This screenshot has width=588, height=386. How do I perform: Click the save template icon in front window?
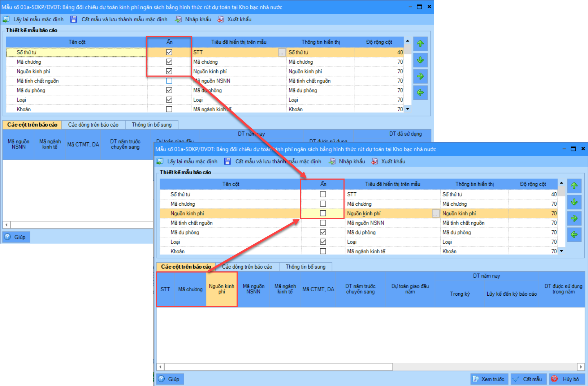tap(228, 161)
